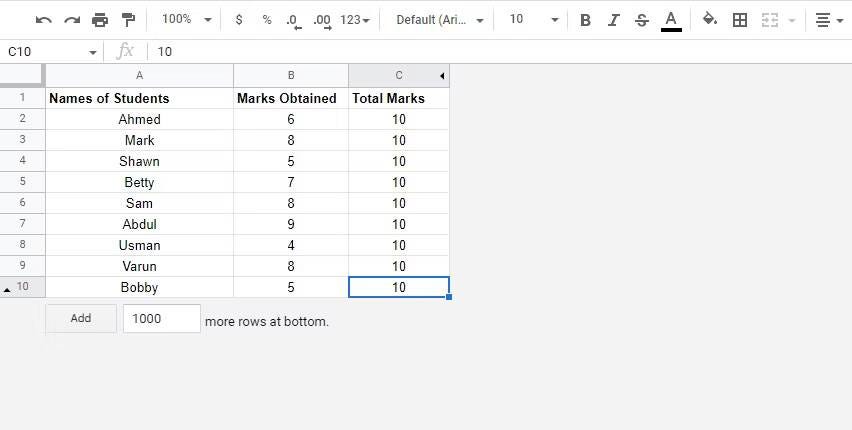Open the Name box dropdown arrow
The image size is (852, 430).
coord(92,53)
